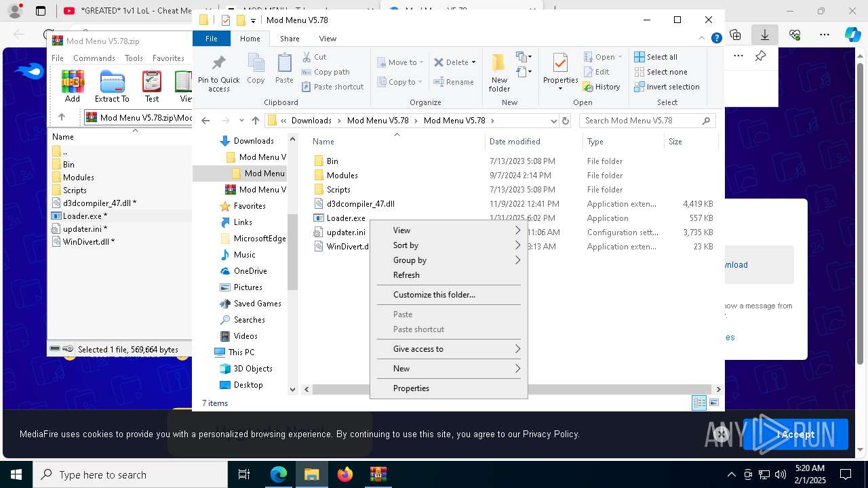Go up one folder level in Explorer
The image size is (868, 488).
(x=255, y=121)
